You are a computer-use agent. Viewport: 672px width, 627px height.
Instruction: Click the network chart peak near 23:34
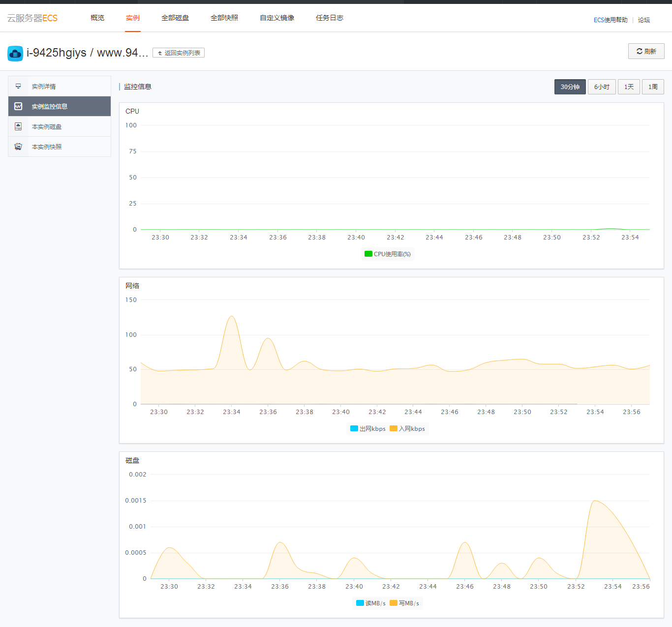pyautogui.click(x=231, y=316)
